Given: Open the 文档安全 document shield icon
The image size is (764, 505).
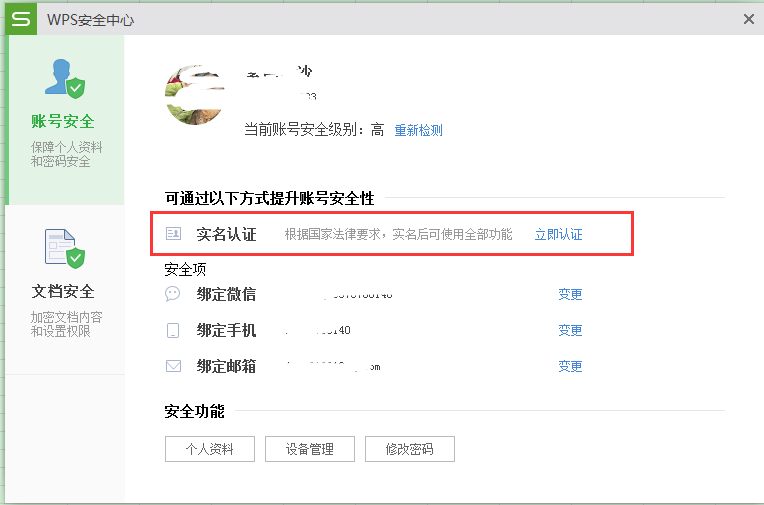Looking at the screenshot, I should point(62,250).
